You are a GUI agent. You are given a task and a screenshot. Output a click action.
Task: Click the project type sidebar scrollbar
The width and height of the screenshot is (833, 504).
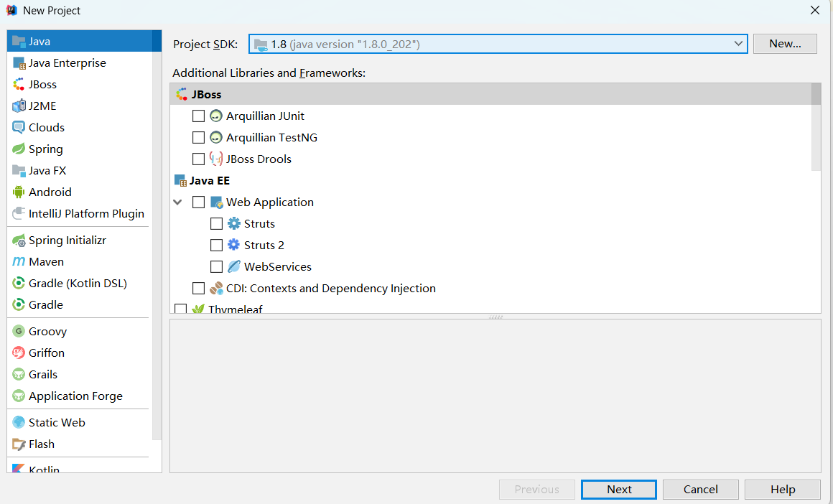(x=157, y=235)
